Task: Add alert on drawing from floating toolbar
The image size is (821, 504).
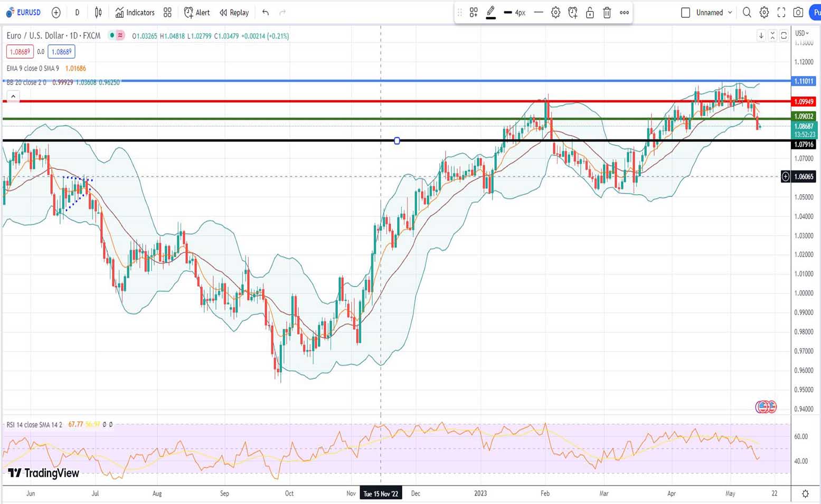Action: click(x=573, y=13)
